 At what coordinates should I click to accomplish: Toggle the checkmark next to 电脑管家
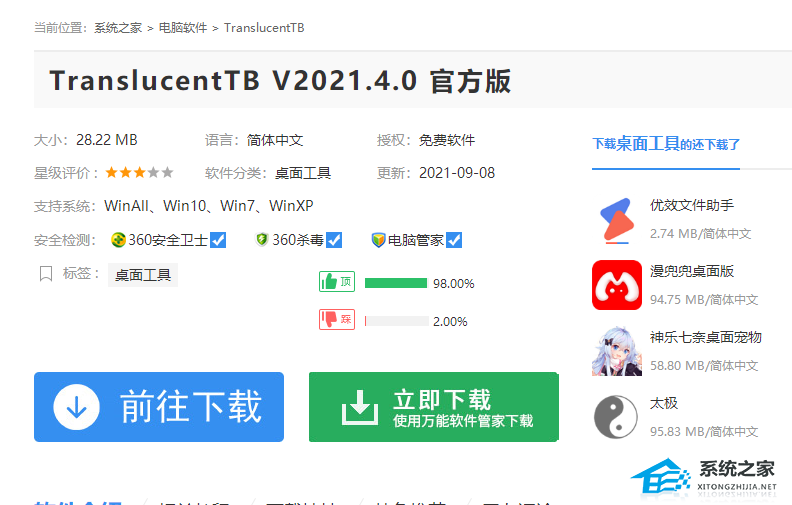(454, 240)
